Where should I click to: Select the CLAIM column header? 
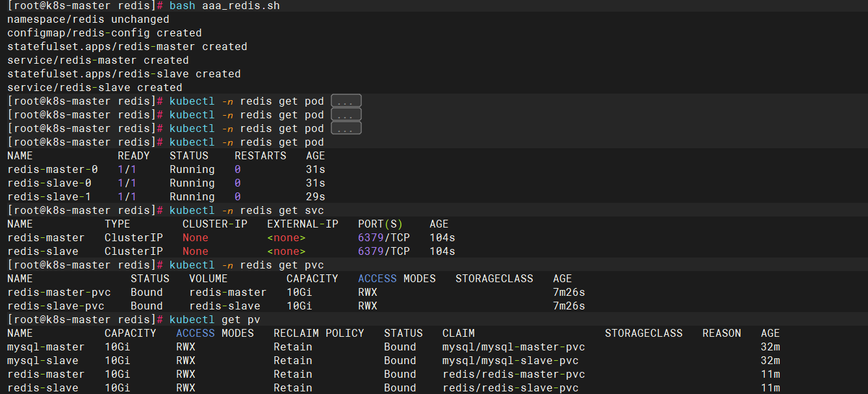point(459,333)
